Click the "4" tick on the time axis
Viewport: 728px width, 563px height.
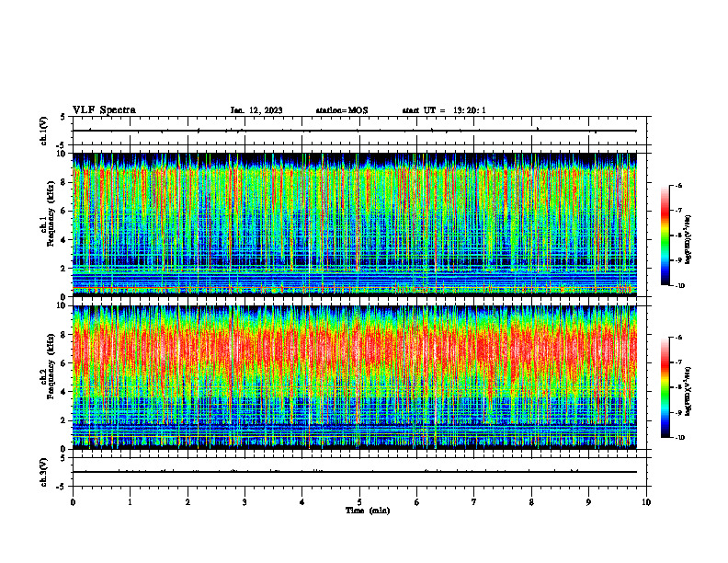click(x=302, y=502)
